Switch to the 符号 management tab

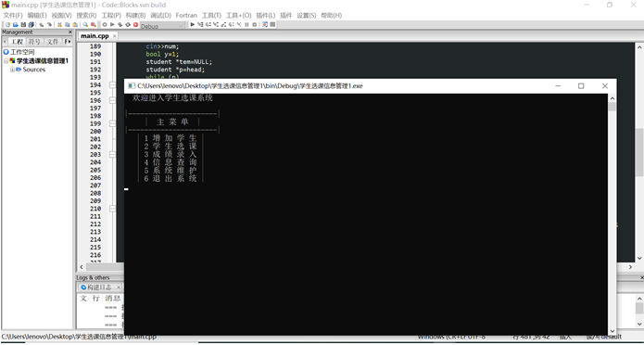click(34, 42)
